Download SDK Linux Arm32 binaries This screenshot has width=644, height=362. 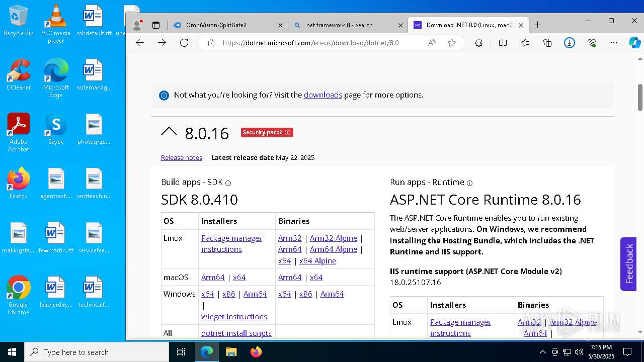click(x=290, y=238)
